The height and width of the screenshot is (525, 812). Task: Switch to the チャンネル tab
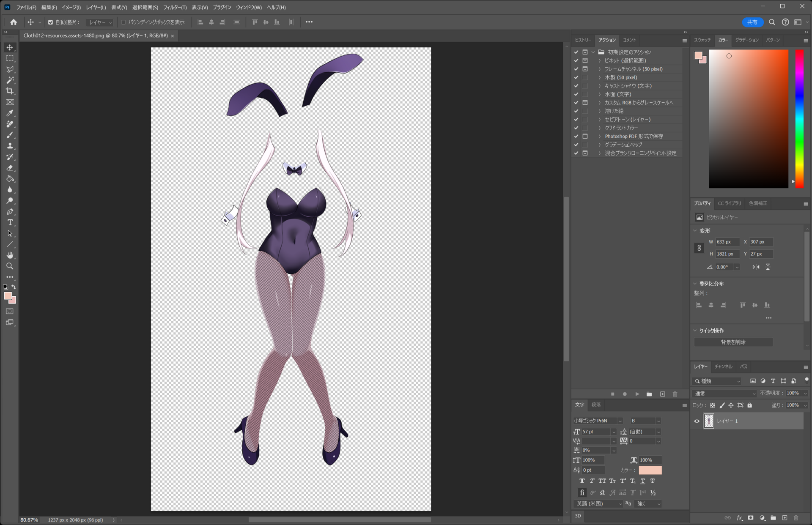click(x=724, y=367)
